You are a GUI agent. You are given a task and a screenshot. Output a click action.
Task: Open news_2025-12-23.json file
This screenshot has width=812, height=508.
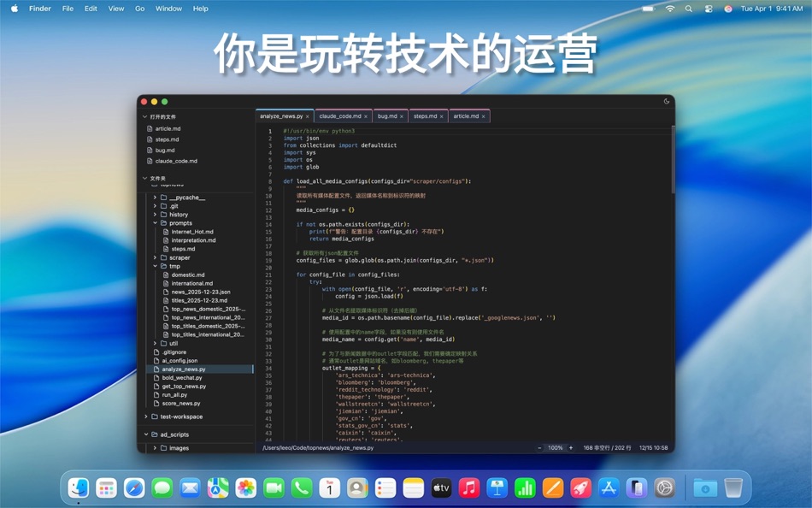point(200,292)
